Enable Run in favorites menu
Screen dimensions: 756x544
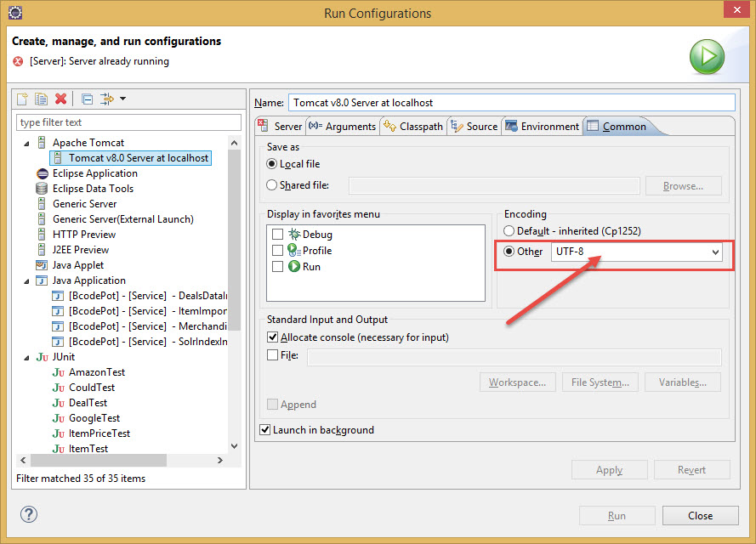click(x=278, y=266)
